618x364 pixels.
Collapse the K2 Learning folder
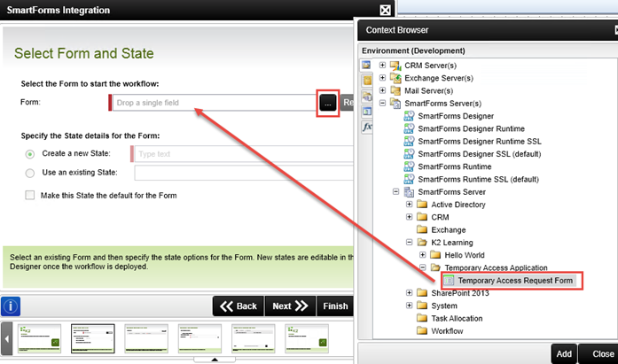pos(409,242)
